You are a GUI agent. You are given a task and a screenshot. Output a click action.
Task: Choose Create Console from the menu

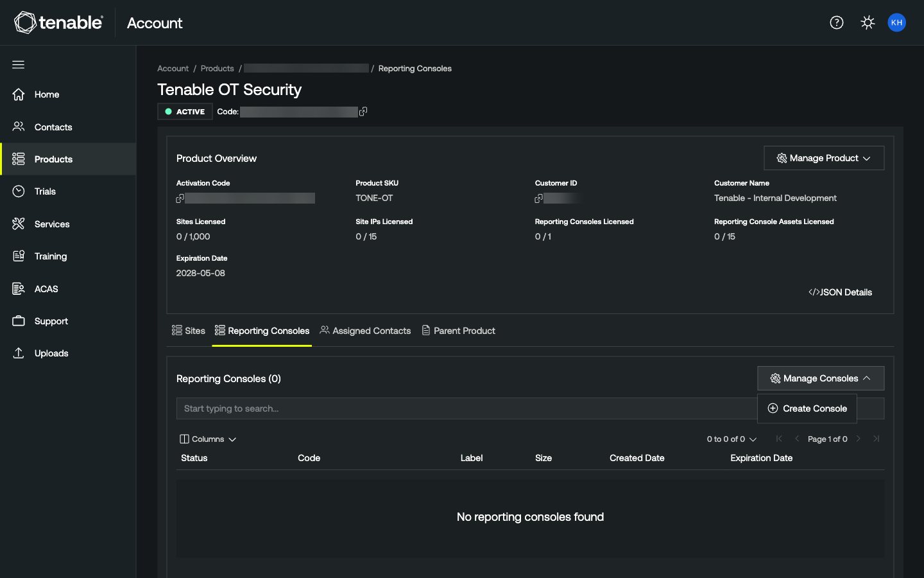(x=807, y=408)
